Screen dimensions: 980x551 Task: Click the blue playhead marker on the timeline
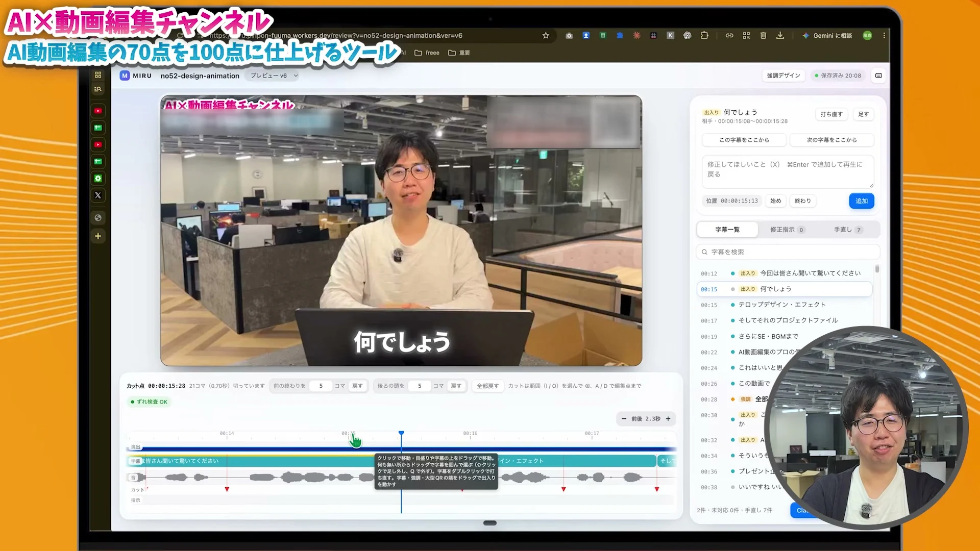coord(401,433)
